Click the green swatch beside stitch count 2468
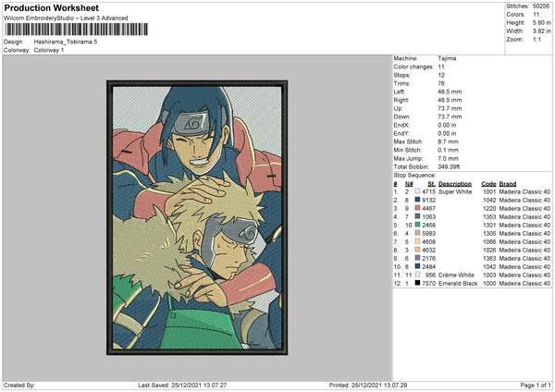Image resolution: width=555 pixels, height=392 pixels. [417, 225]
